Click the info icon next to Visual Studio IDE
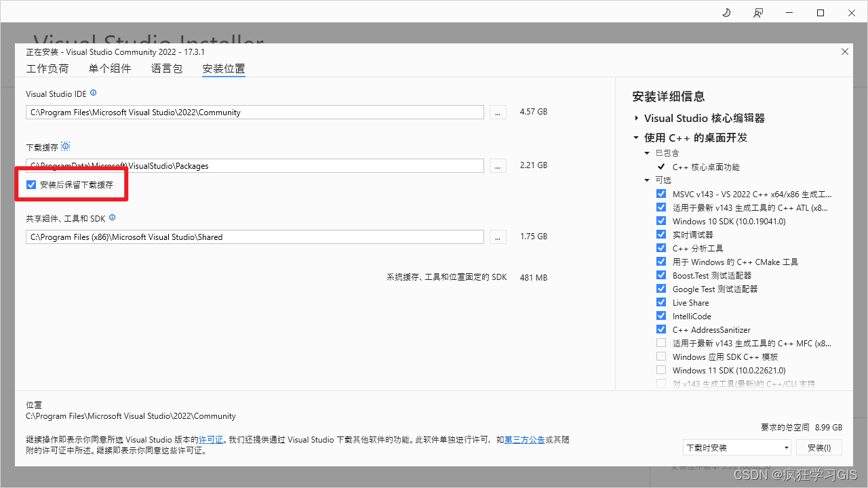 (x=94, y=93)
